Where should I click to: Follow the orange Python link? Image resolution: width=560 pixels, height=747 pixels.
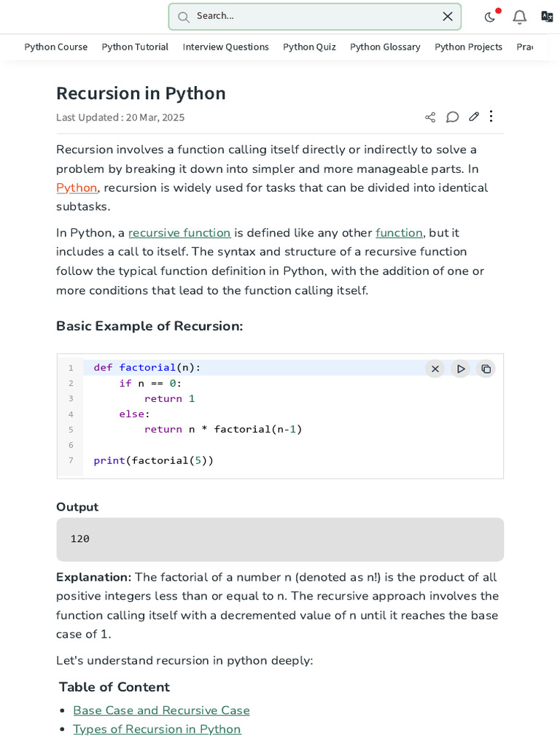77,187
